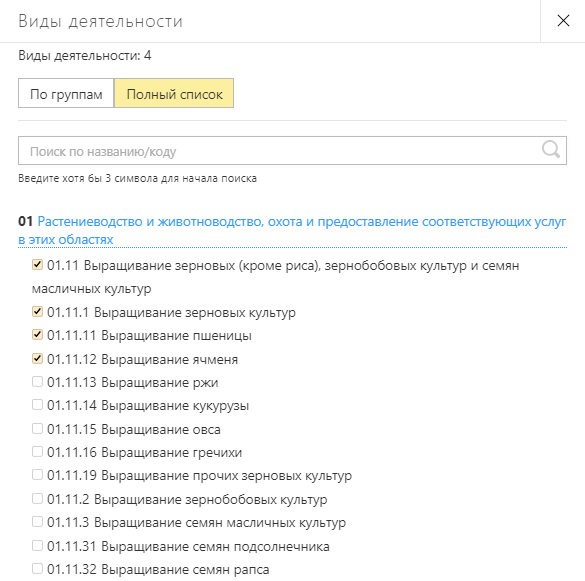Check 01.11.32 Выращивание семян рапса
The width and height of the screenshot is (585, 581).
[x=37, y=569]
